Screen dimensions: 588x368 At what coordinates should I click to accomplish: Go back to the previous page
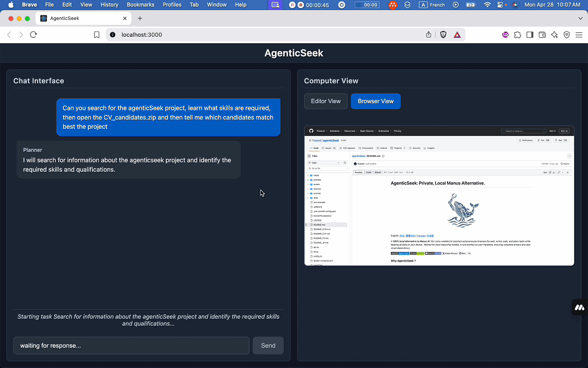click(9, 35)
